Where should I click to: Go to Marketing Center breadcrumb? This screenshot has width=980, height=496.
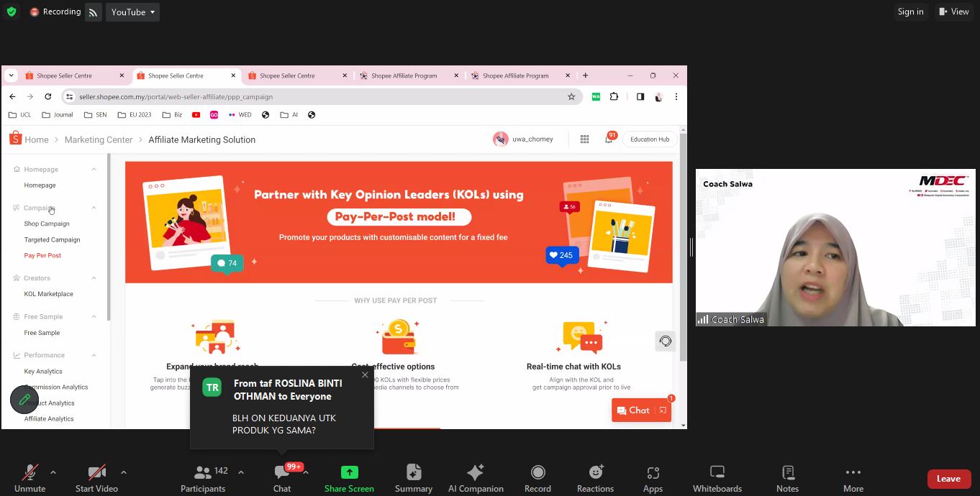click(99, 139)
